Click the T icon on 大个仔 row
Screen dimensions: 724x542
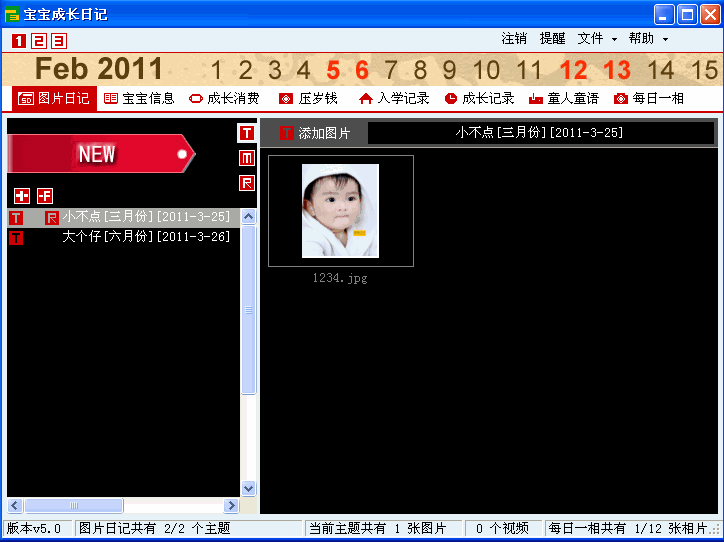point(16,237)
